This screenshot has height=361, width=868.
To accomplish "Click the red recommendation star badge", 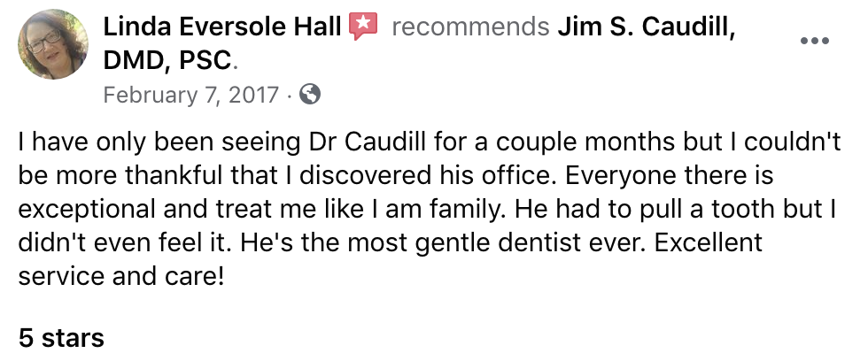I will pos(363,27).
